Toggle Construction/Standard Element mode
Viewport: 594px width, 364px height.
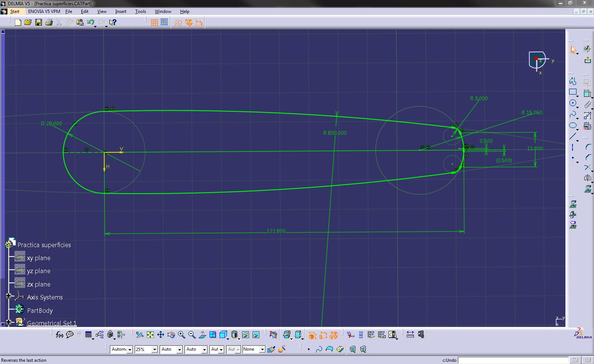[x=178, y=23]
